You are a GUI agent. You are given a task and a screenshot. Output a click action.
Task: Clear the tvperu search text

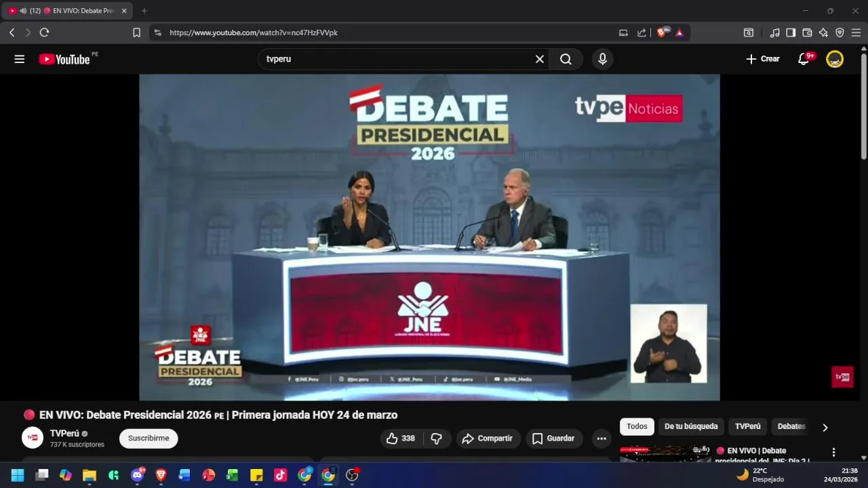(540, 59)
